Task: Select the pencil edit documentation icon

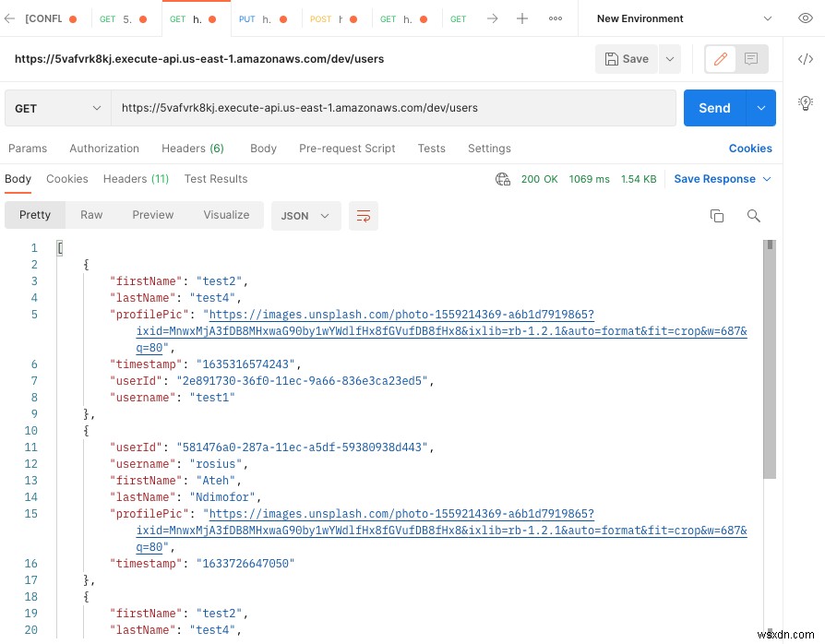Action: [x=721, y=59]
